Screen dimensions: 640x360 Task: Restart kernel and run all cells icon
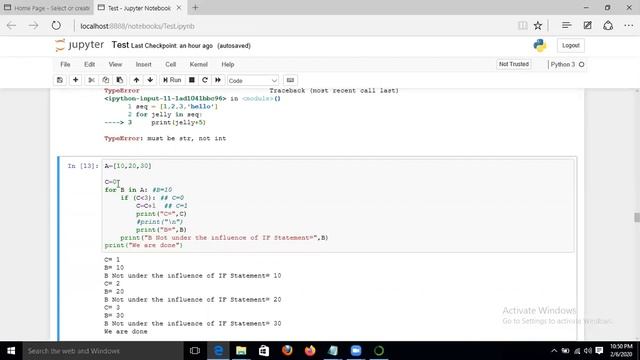[218, 80]
